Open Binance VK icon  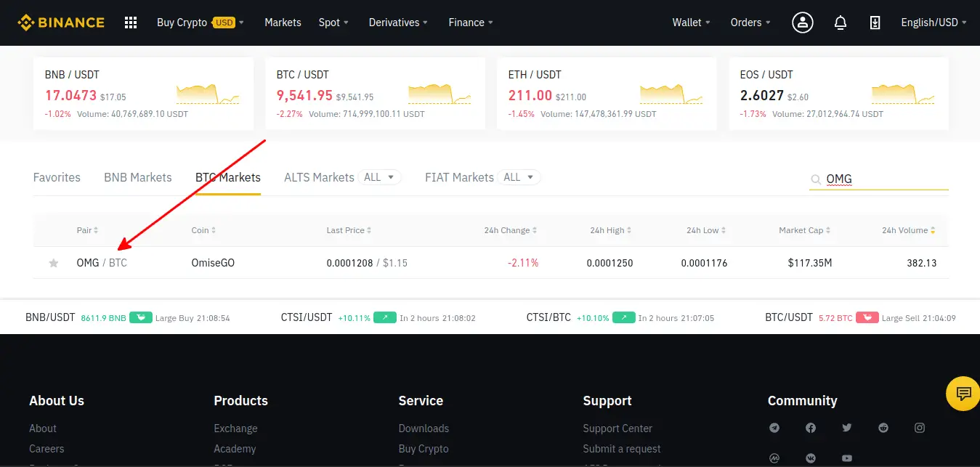click(x=811, y=458)
